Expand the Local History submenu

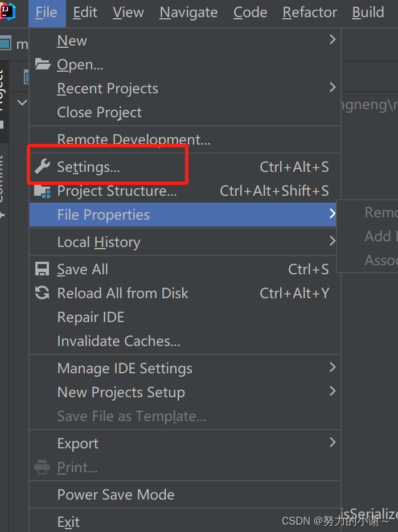(x=333, y=241)
